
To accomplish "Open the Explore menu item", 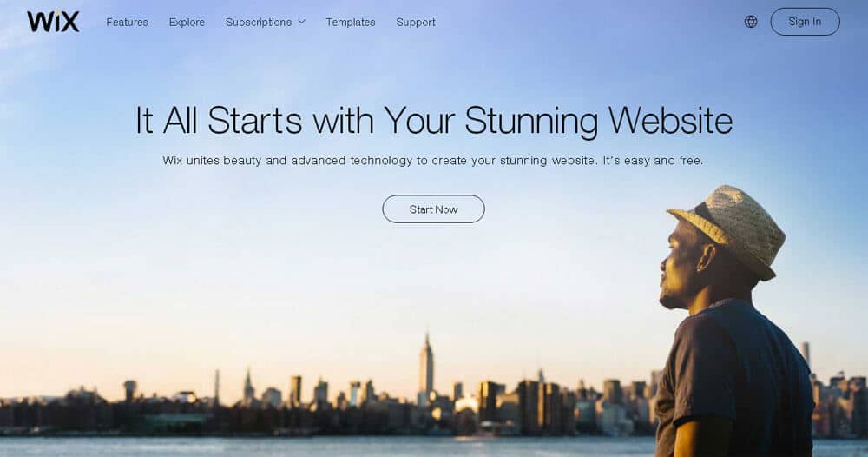I will pyautogui.click(x=187, y=23).
